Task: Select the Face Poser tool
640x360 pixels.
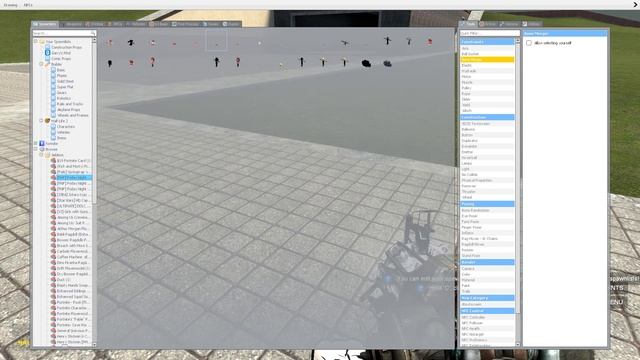Action: click(x=487, y=222)
